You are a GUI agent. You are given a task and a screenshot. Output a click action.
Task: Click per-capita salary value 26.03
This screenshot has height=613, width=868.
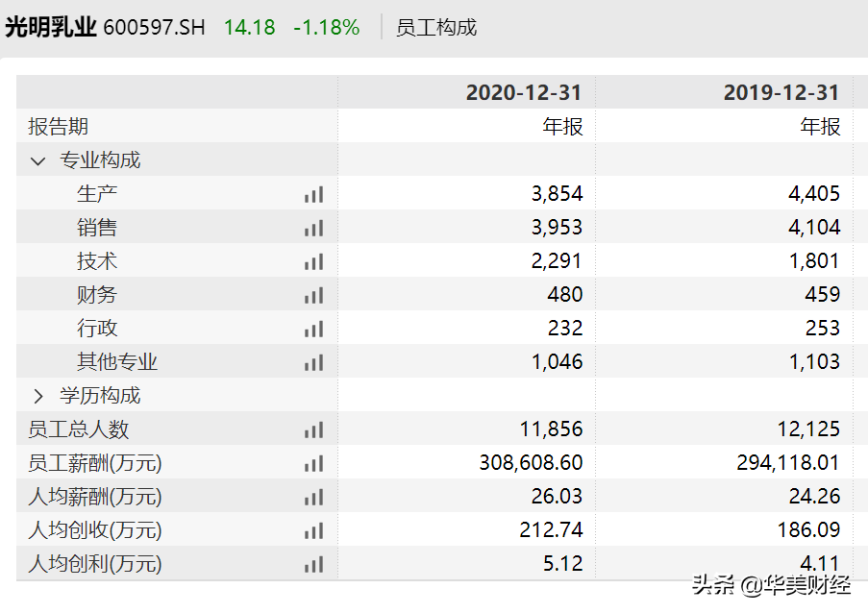[x=557, y=497]
